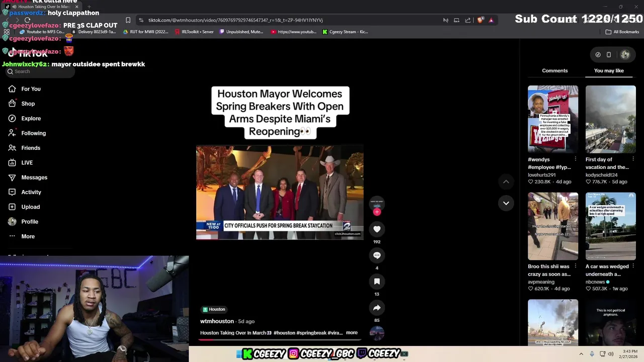Click the microphone tray icon
This screenshot has width=644, height=362.
click(592, 354)
